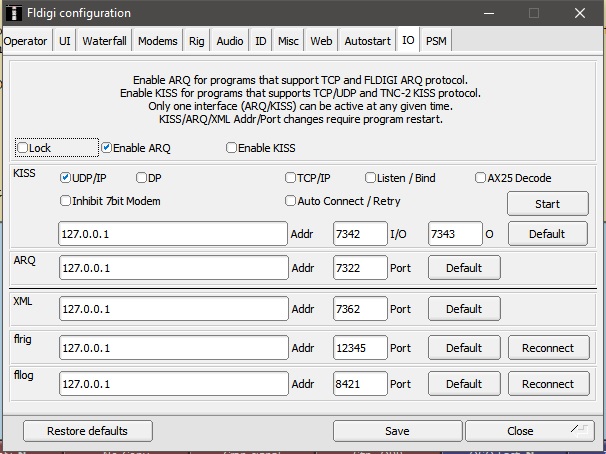Minimize the Fldigi configuration window
This screenshot has height=454, width=606.
tap(489, 13)
